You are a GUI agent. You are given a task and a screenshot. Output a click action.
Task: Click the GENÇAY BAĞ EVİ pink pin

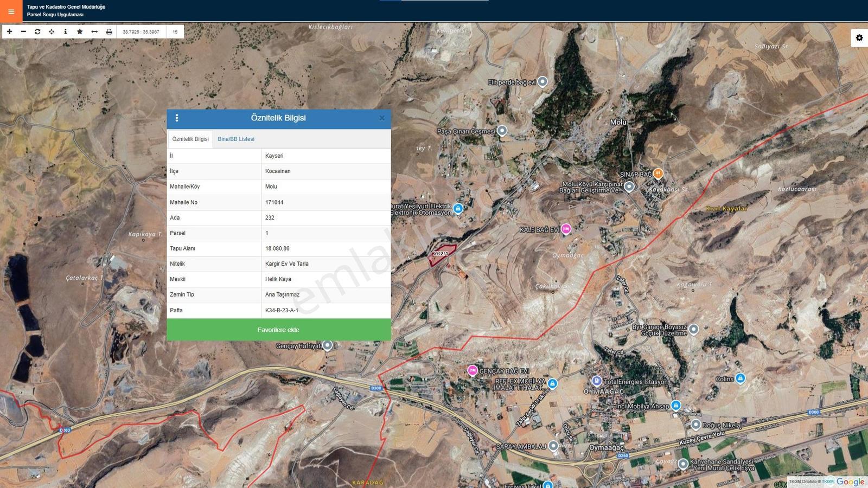coord(473,371)
